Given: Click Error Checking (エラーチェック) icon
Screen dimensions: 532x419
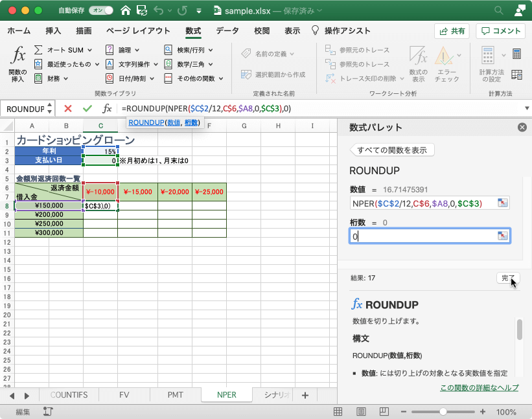Looking at the screenshot, I should (x=443, y=55).
